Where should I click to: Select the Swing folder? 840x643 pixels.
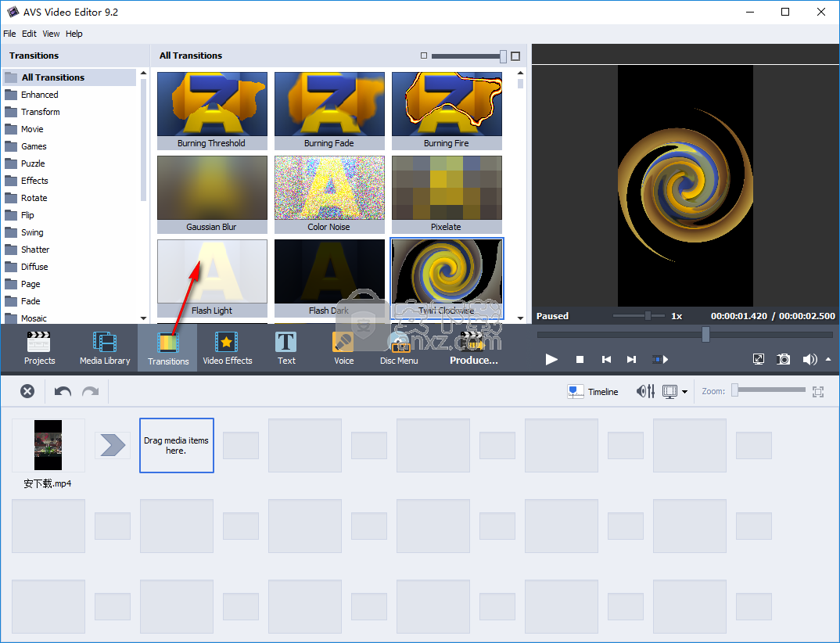tap(69, 232)
